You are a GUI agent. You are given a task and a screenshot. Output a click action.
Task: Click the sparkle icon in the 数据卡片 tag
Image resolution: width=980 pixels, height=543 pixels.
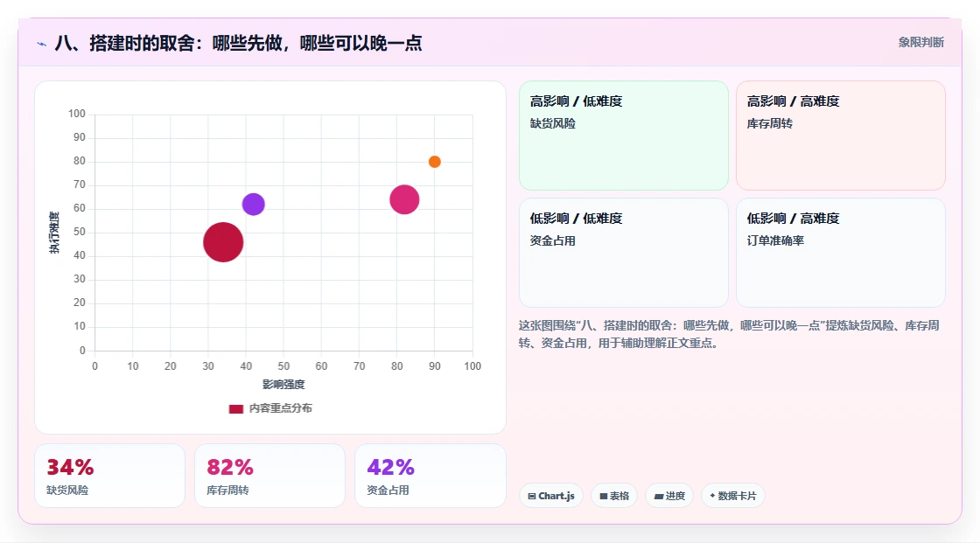[x=712, y=496]
